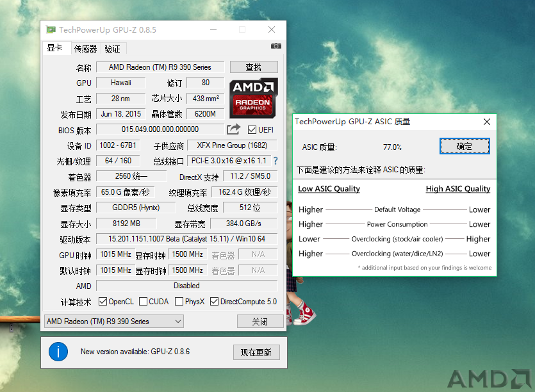Click the default clock 1015 MHz value

point(116,270)
